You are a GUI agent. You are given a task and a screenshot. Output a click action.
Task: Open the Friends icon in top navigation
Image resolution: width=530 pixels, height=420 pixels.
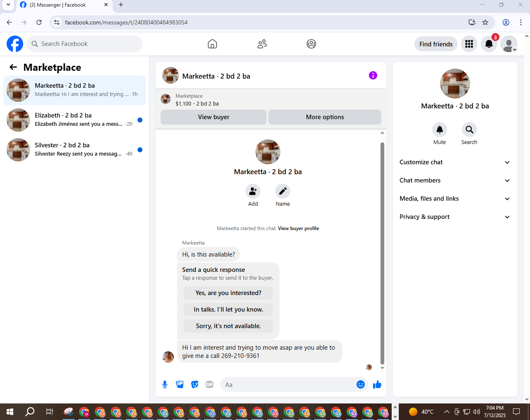pyautogui.click(x=262, y=44)
